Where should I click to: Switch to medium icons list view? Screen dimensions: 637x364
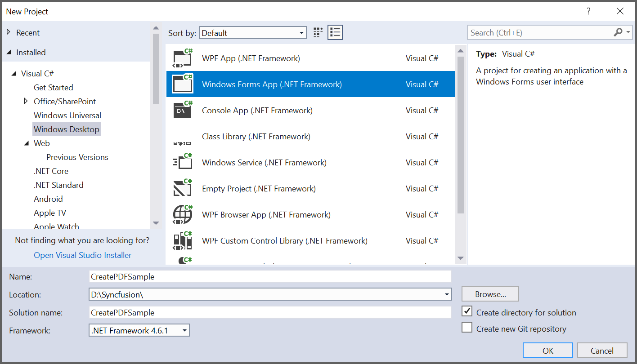pos(335,32)
